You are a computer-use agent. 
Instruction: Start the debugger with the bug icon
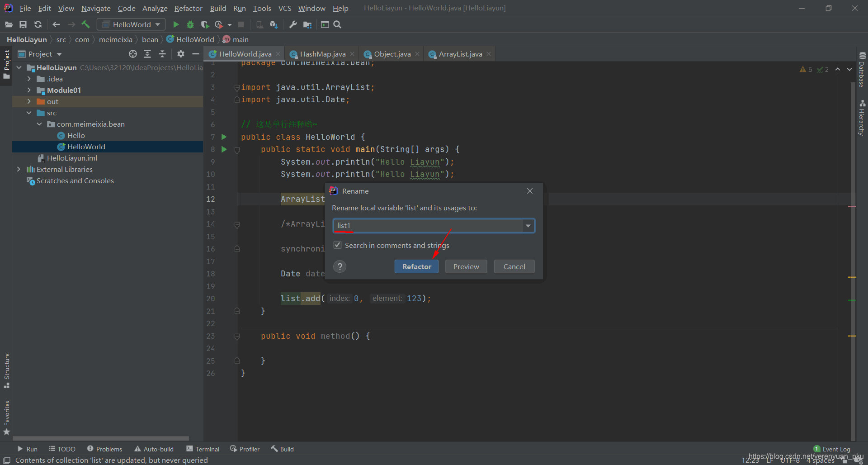190,24
